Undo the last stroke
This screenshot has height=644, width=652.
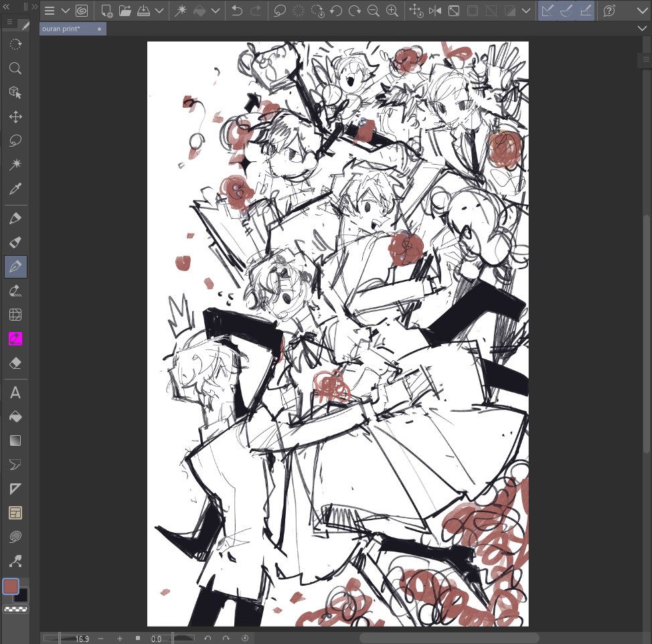(x=237, y=11)
